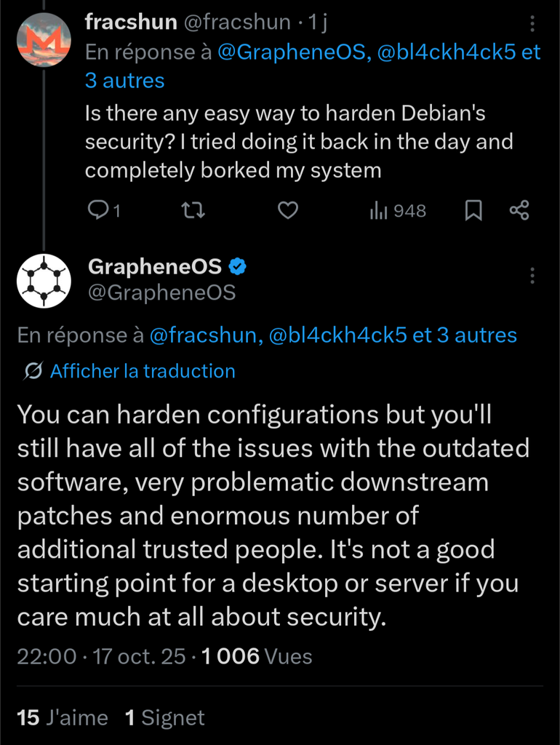Share fracshun's tweet via share icon
The image size is (560, 745).
coord(519,210)
